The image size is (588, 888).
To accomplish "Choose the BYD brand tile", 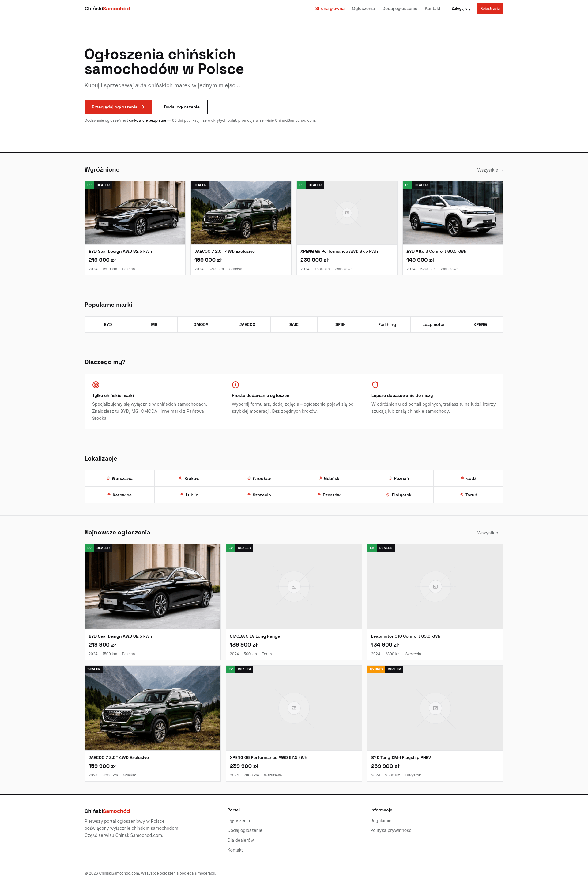I will [107, 324].
